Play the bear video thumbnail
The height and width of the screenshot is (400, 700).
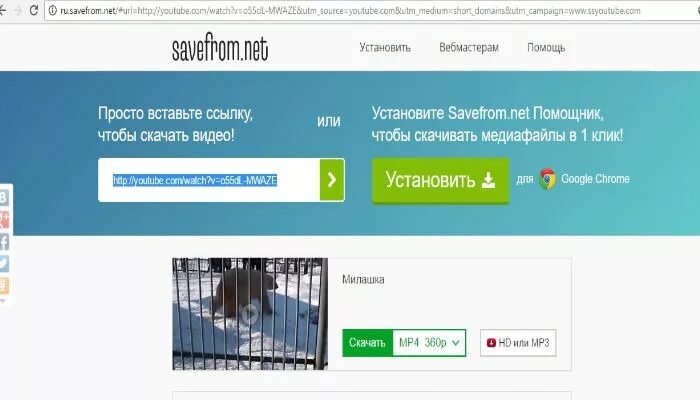point(250,314)
